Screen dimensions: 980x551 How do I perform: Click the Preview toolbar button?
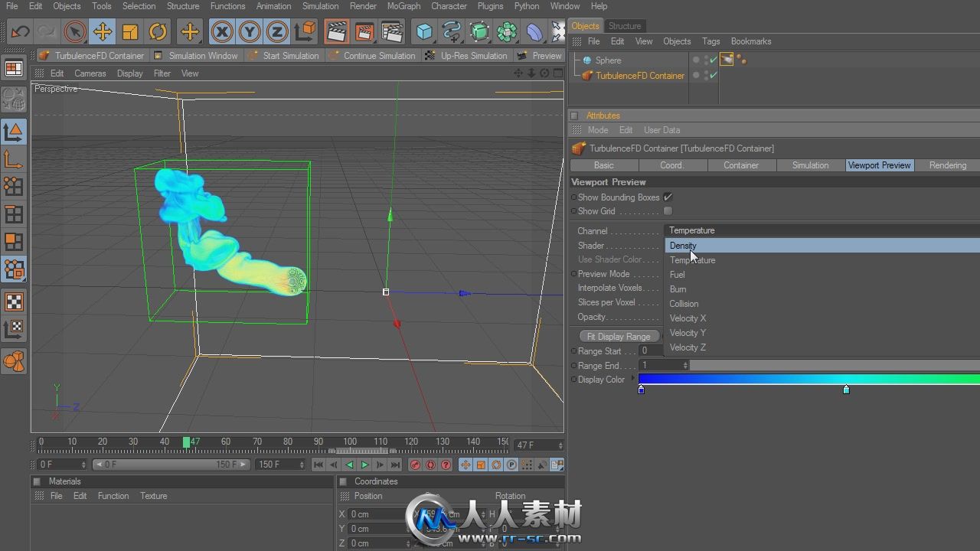(x=540, y=56)
